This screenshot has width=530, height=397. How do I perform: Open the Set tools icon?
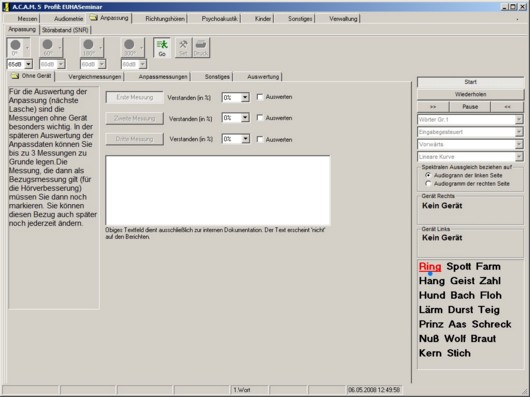tap(183, 48)
